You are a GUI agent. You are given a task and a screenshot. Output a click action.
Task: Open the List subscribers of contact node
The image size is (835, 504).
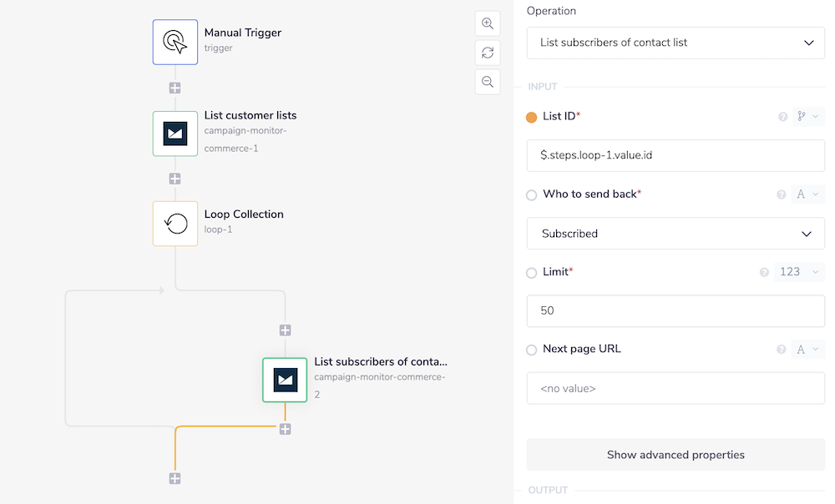285,380
